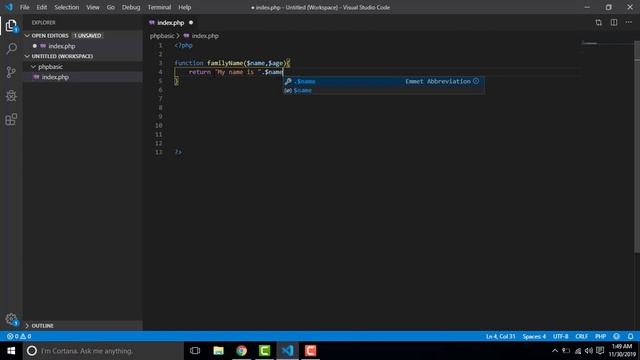
Task: Open the Search view in activity bar
Action: pyautogui.click(x=11, y=49)
